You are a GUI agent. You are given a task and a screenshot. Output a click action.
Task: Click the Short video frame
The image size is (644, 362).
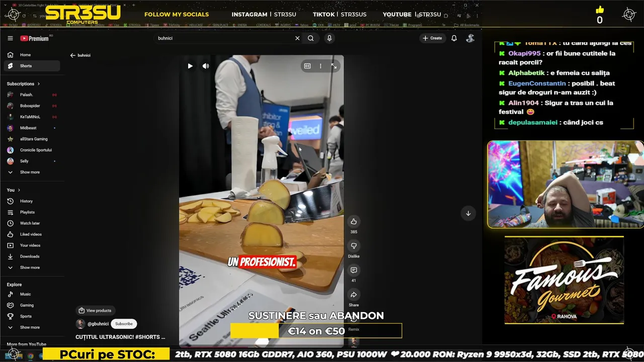261,201
